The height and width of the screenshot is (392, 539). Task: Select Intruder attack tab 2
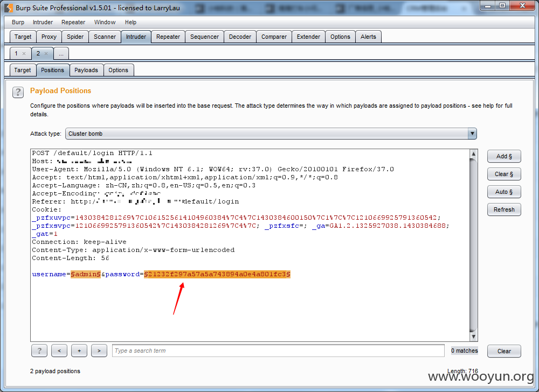38,53
